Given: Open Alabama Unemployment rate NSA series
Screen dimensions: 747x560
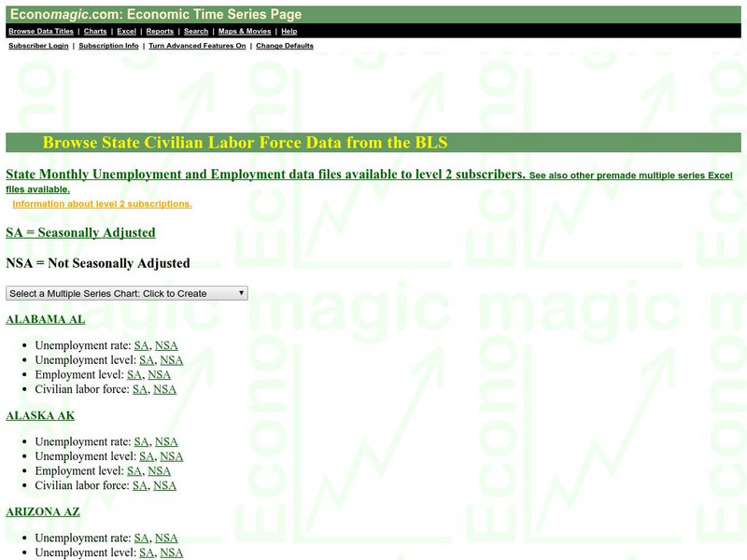Looking at the screenshot, I should click(x=166, y=345).
